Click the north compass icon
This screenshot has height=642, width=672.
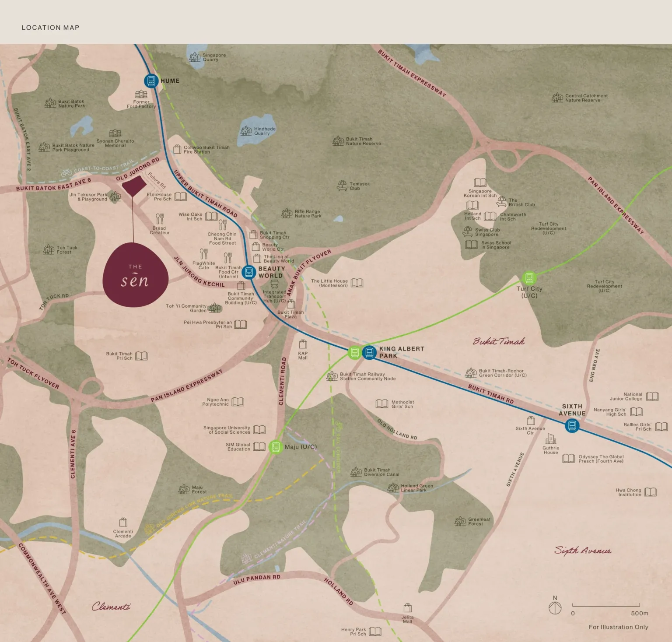(x=555, y=608)
